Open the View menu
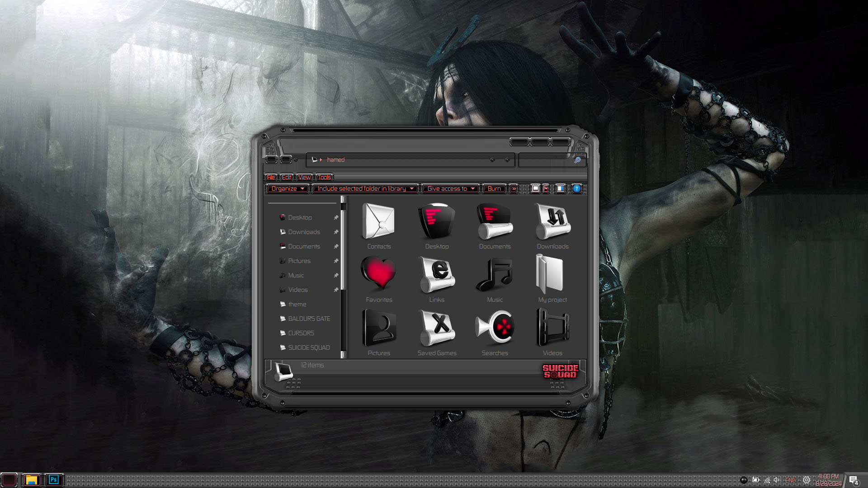Screen dimensions: 868x488 [x=304, y=177]
